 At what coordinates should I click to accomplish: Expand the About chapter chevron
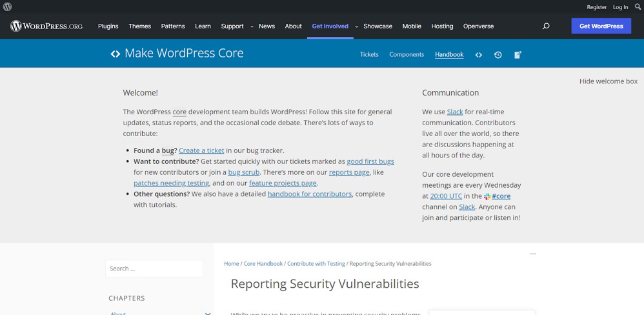(208, 313)
